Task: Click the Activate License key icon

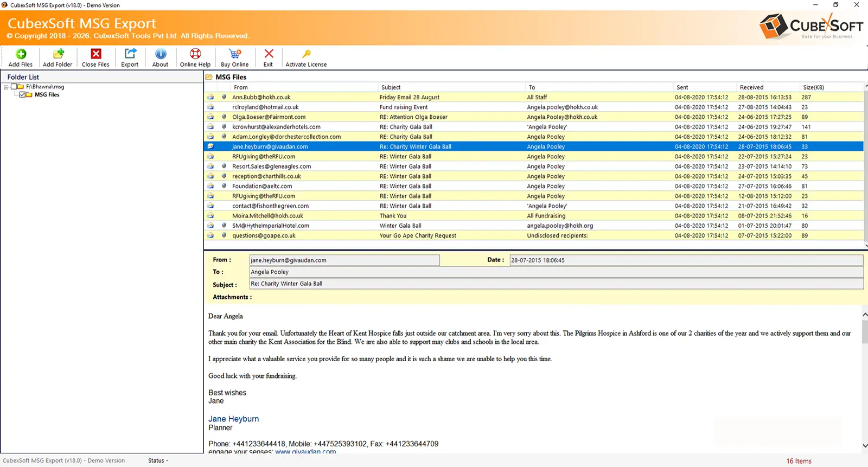Action: coord(307,54)
